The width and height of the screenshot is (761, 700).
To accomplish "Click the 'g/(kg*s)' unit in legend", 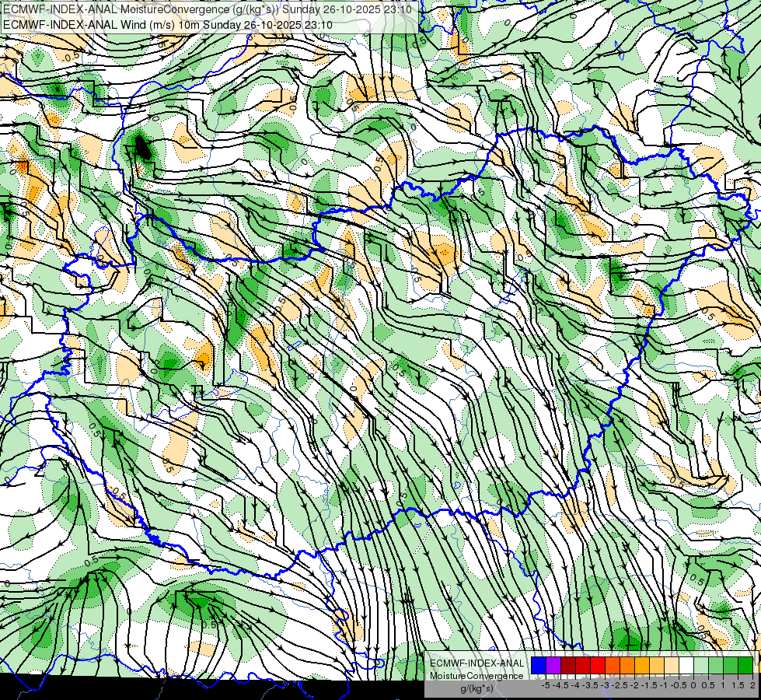I will 476,688.
